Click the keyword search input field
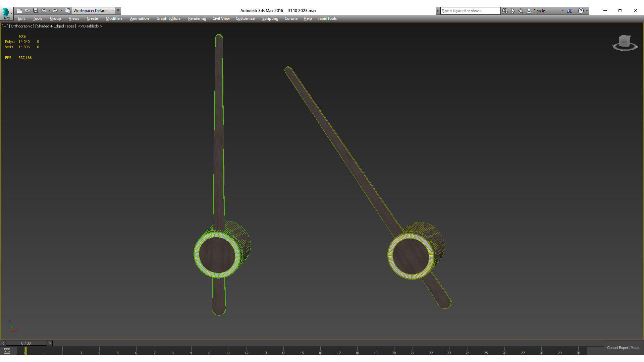The height and width of the screenshot is (362, 644). pos(470,11)
